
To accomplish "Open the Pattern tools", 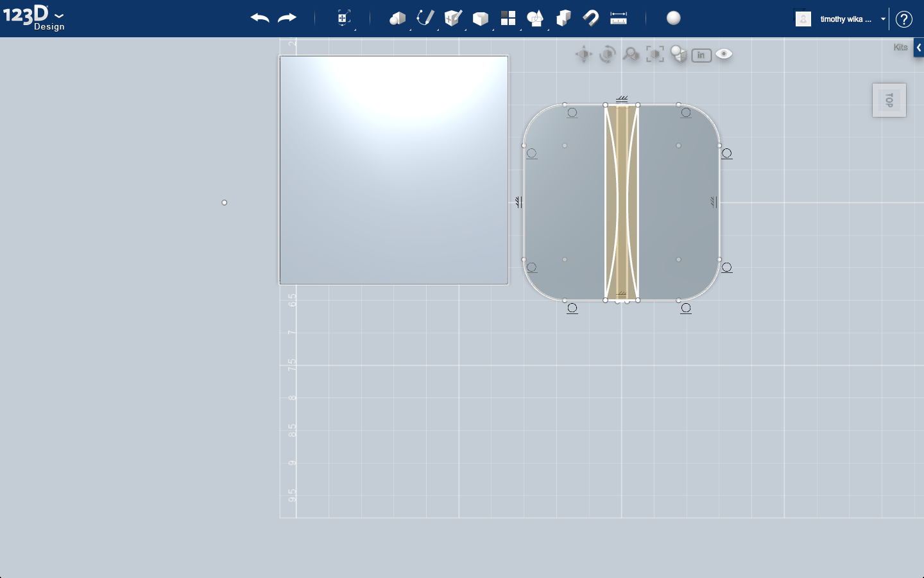I will [508, 18].
